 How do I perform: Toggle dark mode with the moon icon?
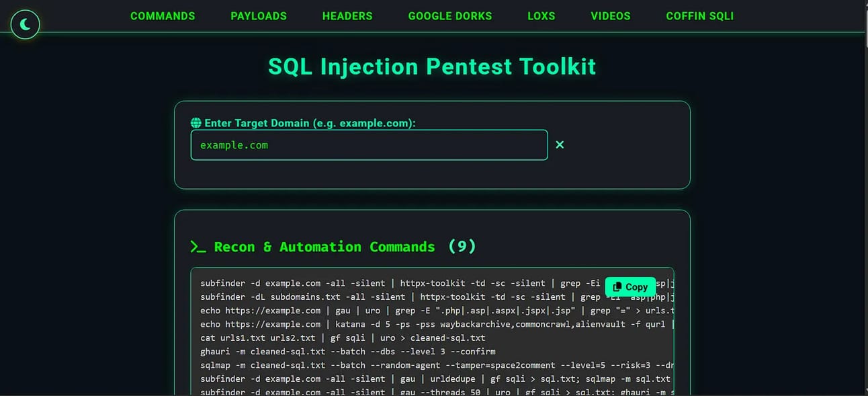[25, 25]
